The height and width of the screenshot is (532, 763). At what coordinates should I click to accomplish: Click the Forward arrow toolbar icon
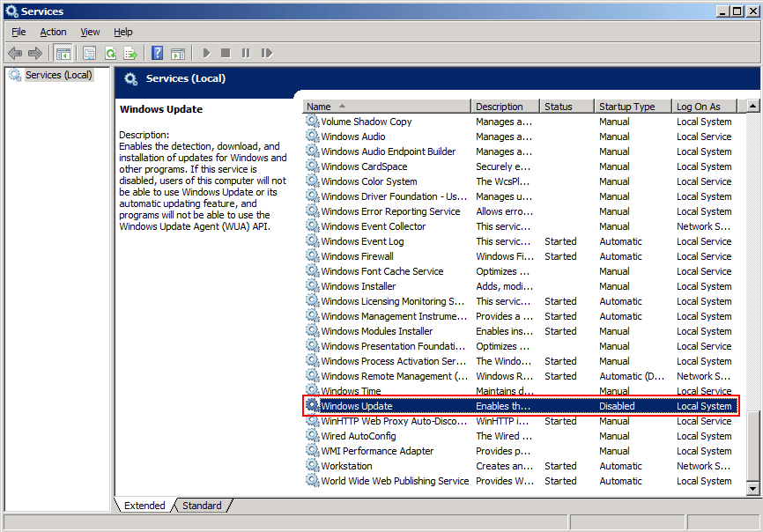coord(35,53)
